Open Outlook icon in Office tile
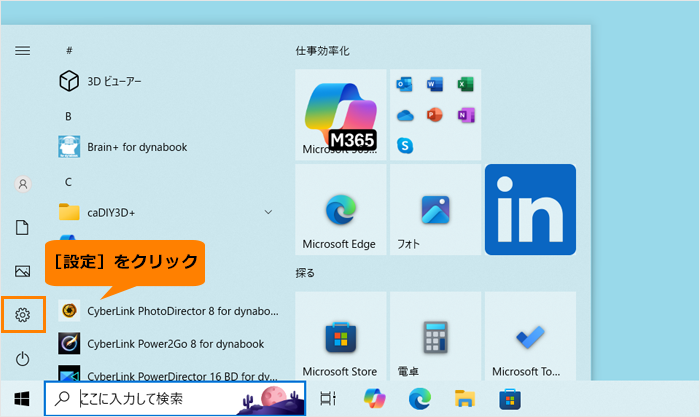The height and width of the screenshot is (417, 700). pos(404,84)
